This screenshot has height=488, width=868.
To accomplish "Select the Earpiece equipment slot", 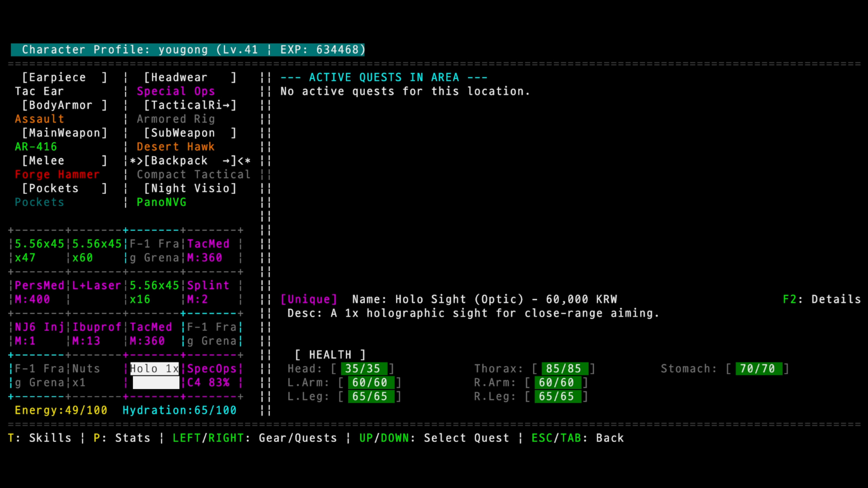I will click(64, 77).
